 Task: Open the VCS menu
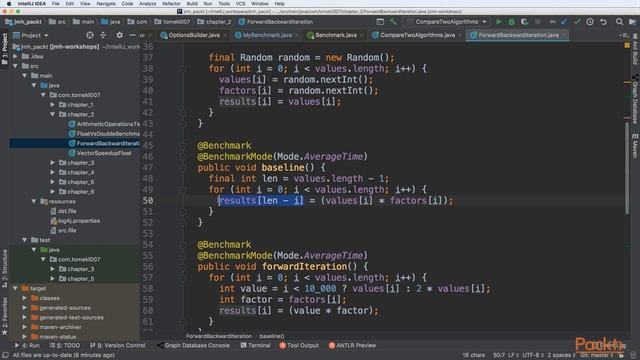click(x=240, y=4)
